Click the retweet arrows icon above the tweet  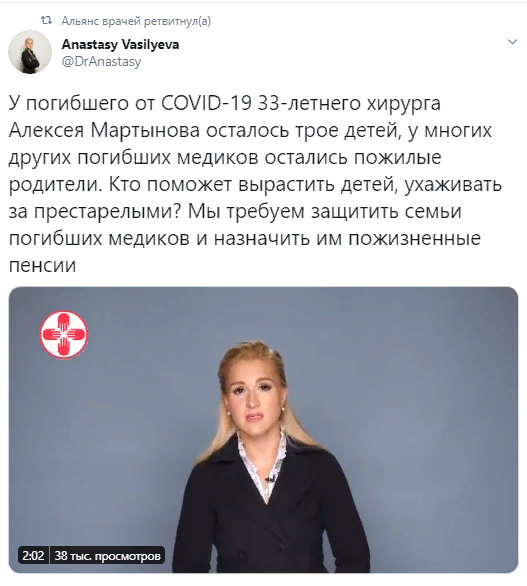pyautogui.click(x=46, y=21)
